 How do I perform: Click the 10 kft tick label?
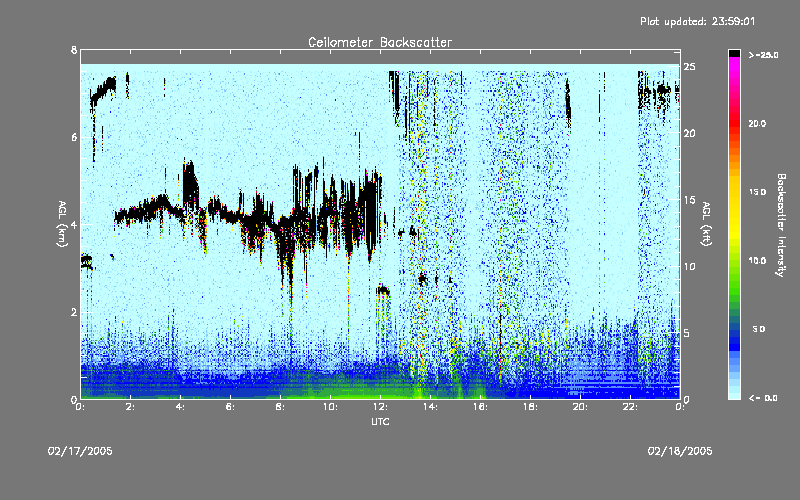tap(689, 266)
